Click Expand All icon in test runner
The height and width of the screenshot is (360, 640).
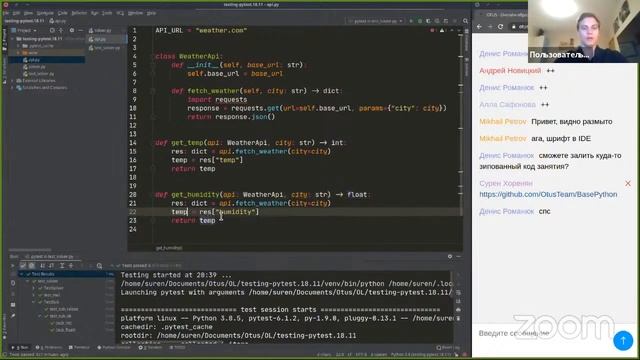[x=62, y=266]
